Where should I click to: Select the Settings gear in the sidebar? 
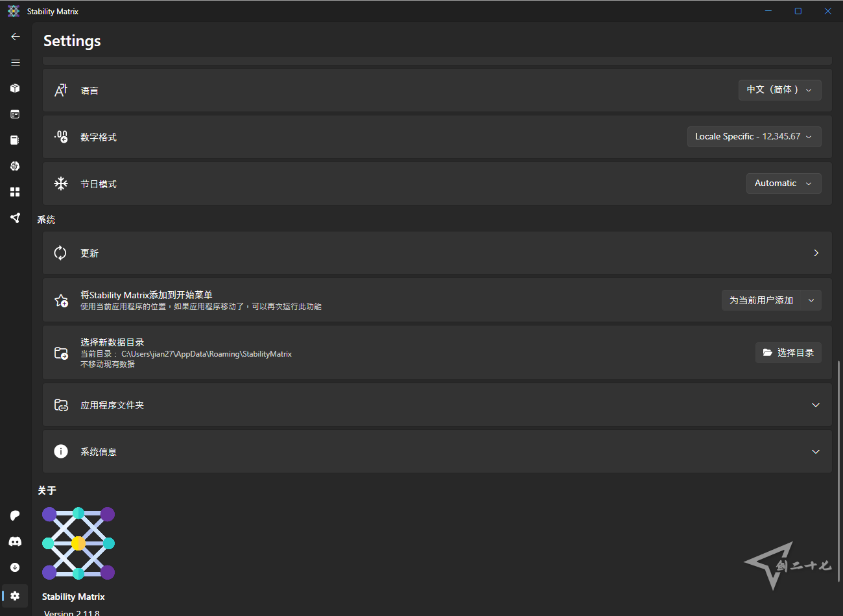(15, 596)
